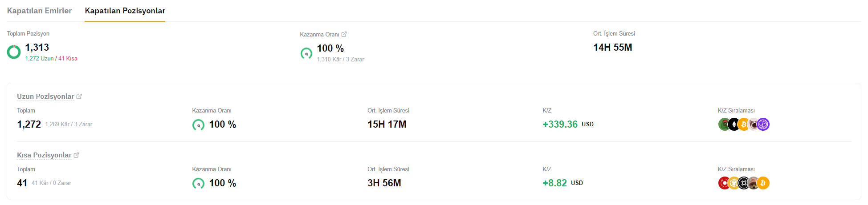The height and width of the screenshot is (205, 868).
Task: Select the Kapatılan Pozisyonlar tab
Action: pyautogui.click(x=125, y=11)
